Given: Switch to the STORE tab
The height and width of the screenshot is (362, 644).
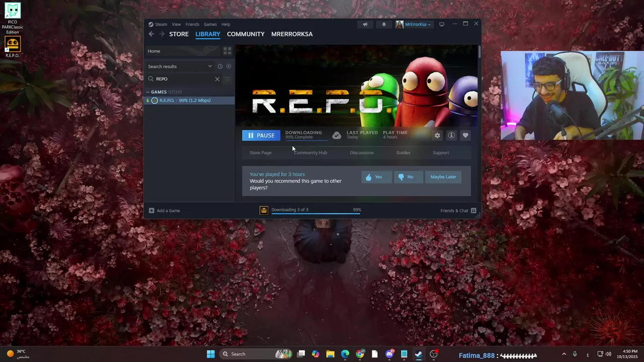Looking at the screenshot, I should [x=179, y=34].
